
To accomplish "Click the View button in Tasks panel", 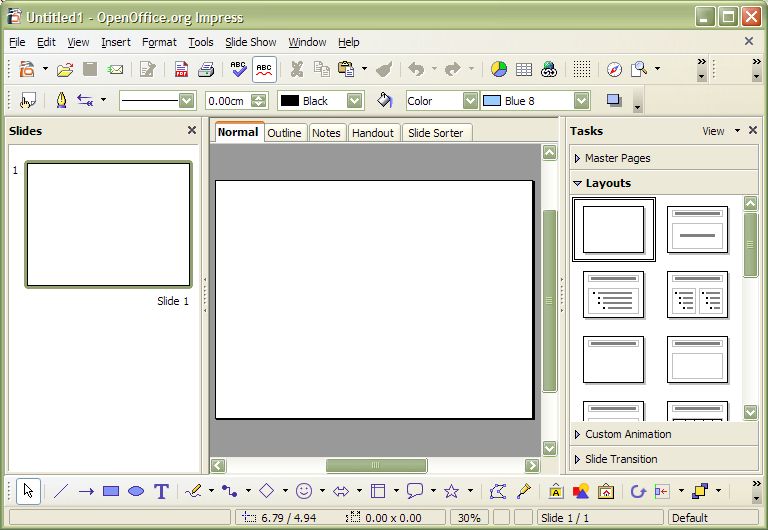I will click(x=713, y=131).
